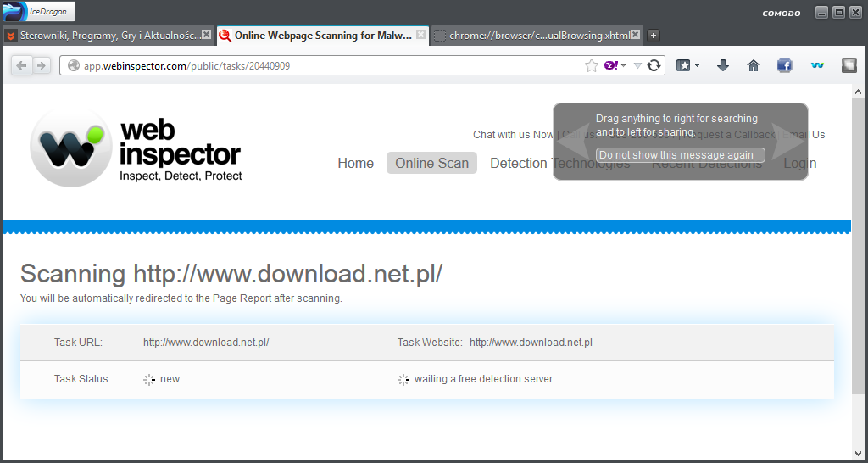Click the Task URL http://www.download.net.pl/ text
Image resolution: width=868 pixels, height=463 pixels.
point(206,343)
